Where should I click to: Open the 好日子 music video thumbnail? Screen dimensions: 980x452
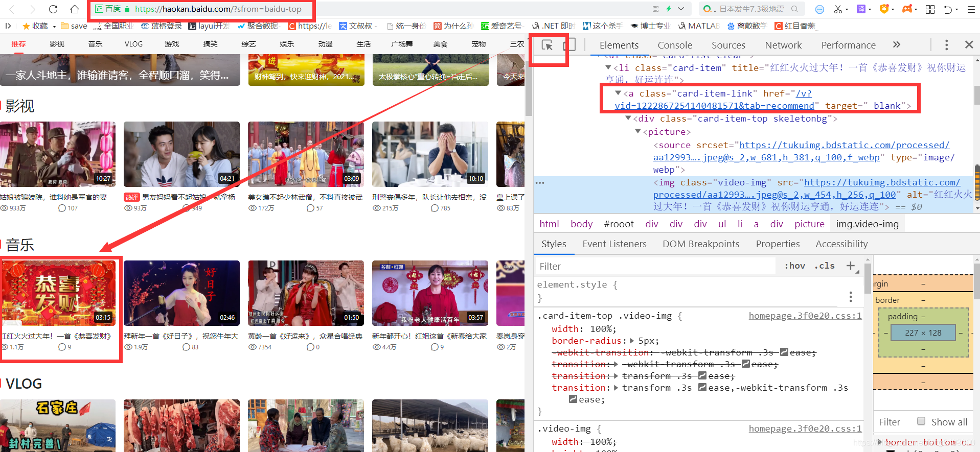[x=181, y=293]
